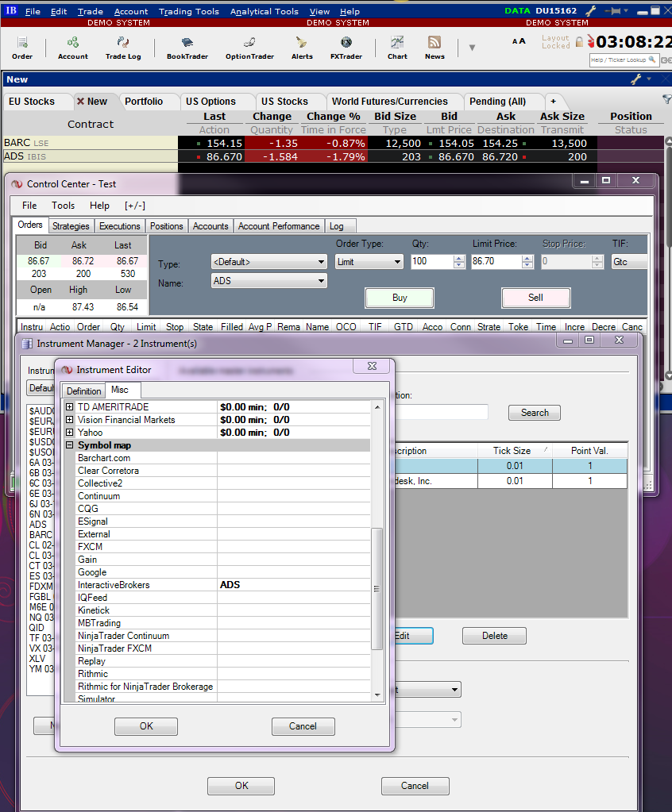
Task: Click the font size AA icon
Action: point(519,41)
